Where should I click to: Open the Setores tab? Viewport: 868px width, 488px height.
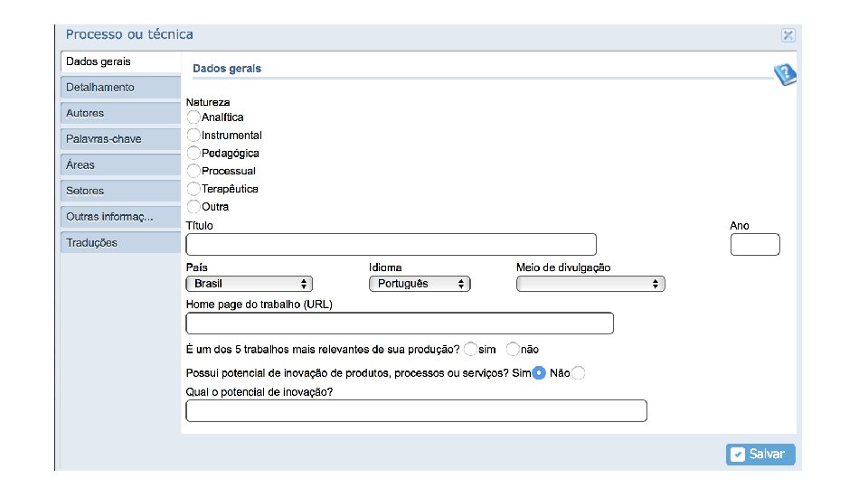[120, 191]
